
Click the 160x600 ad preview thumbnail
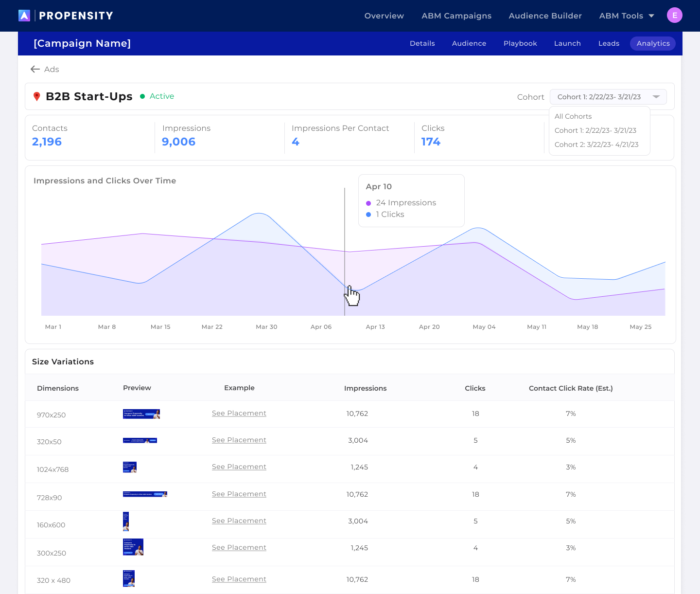click(x=126, y=522)
